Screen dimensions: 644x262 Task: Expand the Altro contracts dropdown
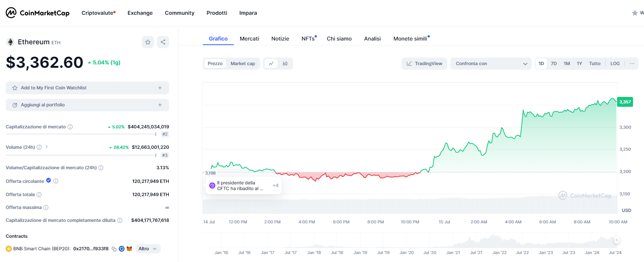tap(147, 249)
